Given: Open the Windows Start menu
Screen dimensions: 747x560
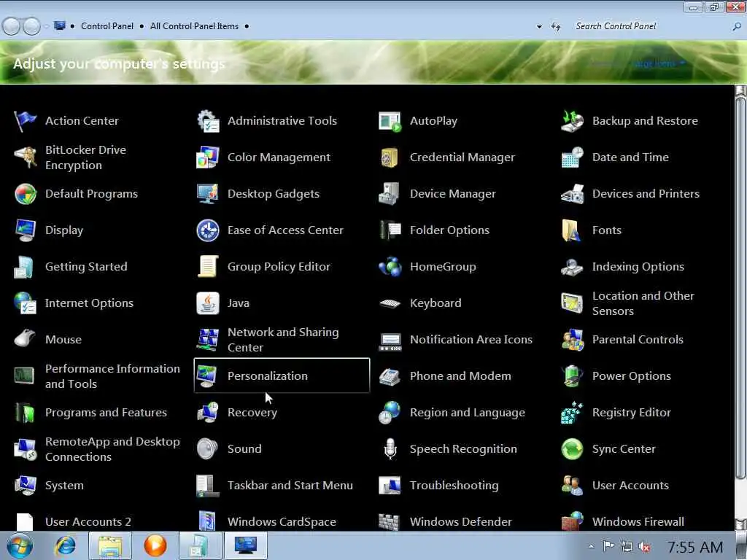Looking at the screenshot, I should (19, 545).
